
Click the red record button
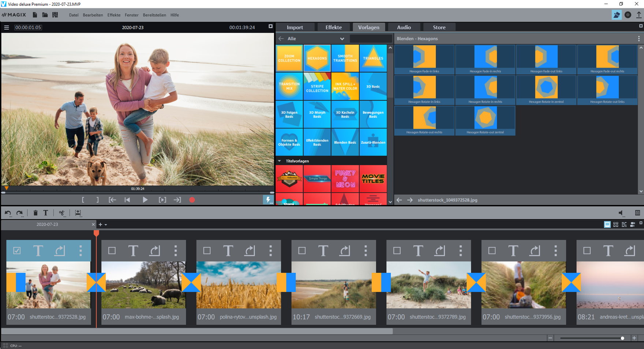(192, 200)
